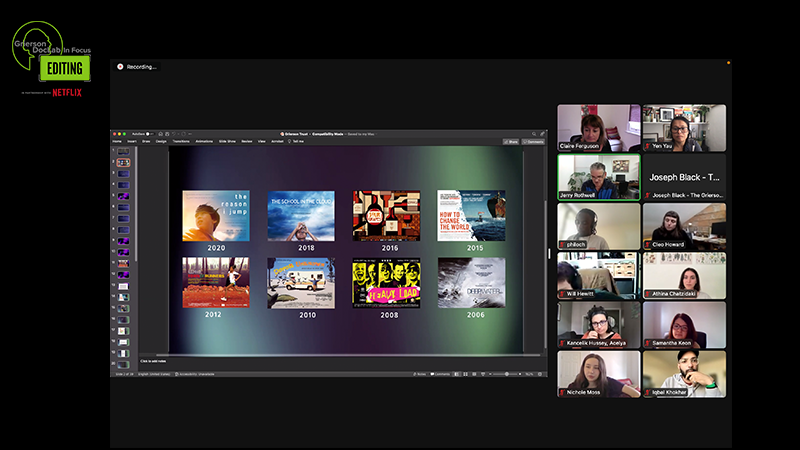
Task: Select Cleo Howard's video tile
Action: pyautogui.click(x=684, y=227)
